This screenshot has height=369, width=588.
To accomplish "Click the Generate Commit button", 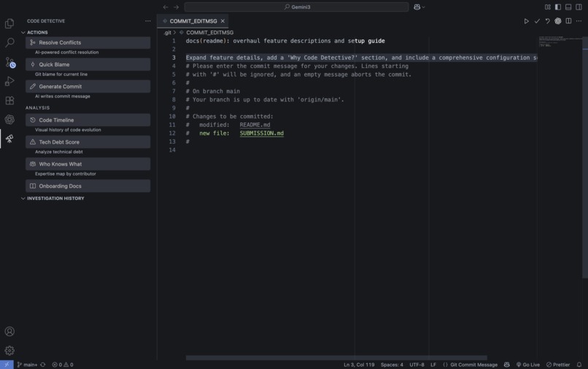I will click(88, 86).
